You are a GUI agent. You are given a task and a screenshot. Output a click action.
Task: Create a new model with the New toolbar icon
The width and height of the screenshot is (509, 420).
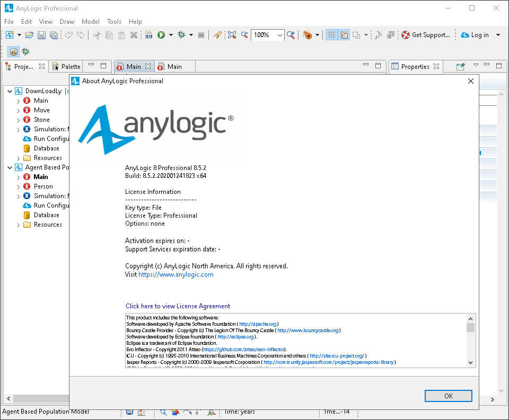[10, 34]
